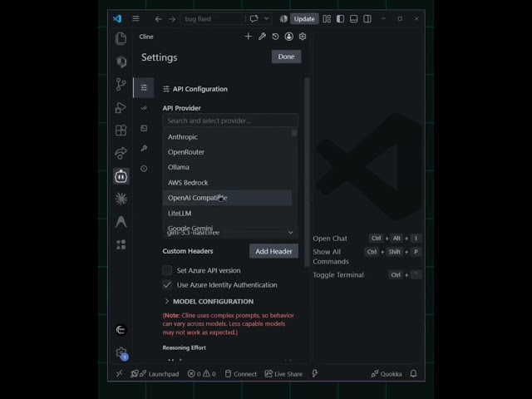Open the wrench settings tab
The width and height of the screenshot is (532, 399).
[144, 148]
